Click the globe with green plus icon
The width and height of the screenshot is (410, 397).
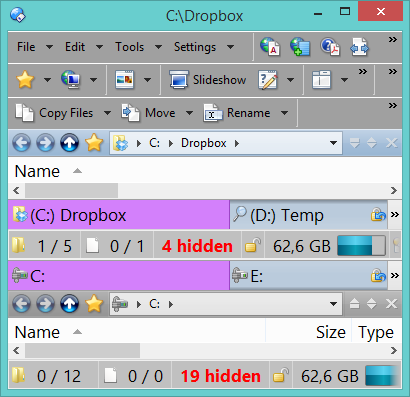(x=300, y=46)
